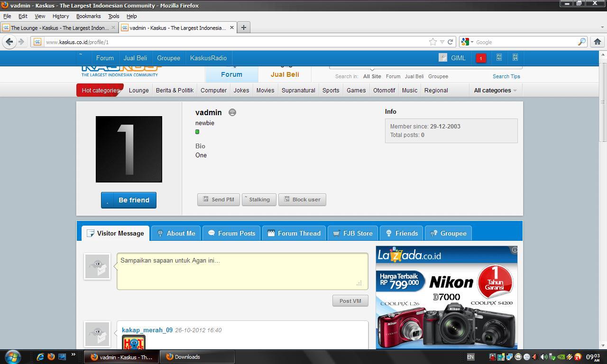Click the first glyph icon right of the notification badge
The height and width of the screenshot is (364, 607).
click(x=499, y=57)
